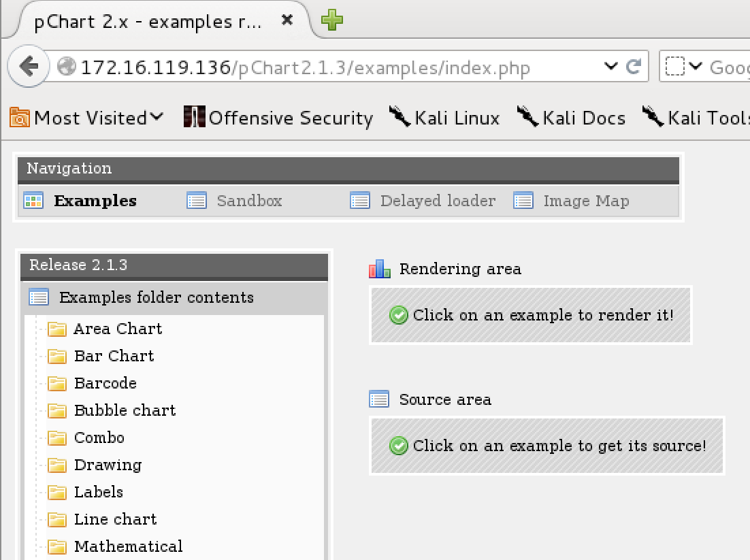Expand the Bubble chart folder
The width and height of the screenshot is (750, 560).
[125, 411]
